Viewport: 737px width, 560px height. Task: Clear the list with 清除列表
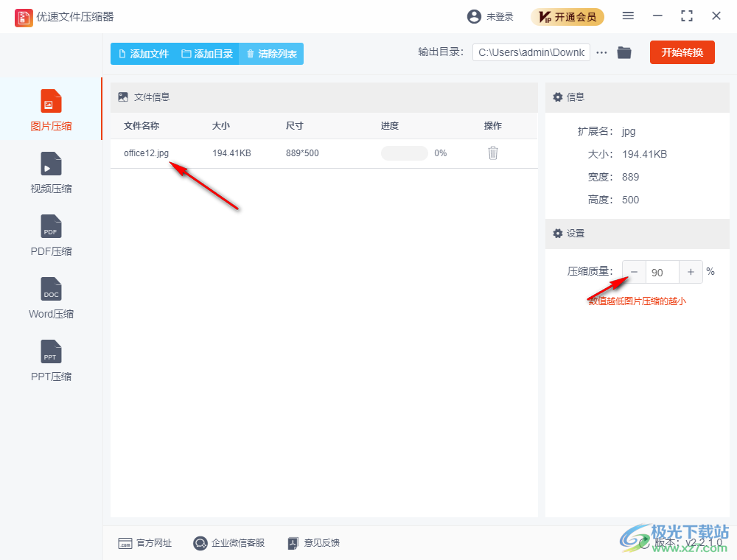pos(272,54)
